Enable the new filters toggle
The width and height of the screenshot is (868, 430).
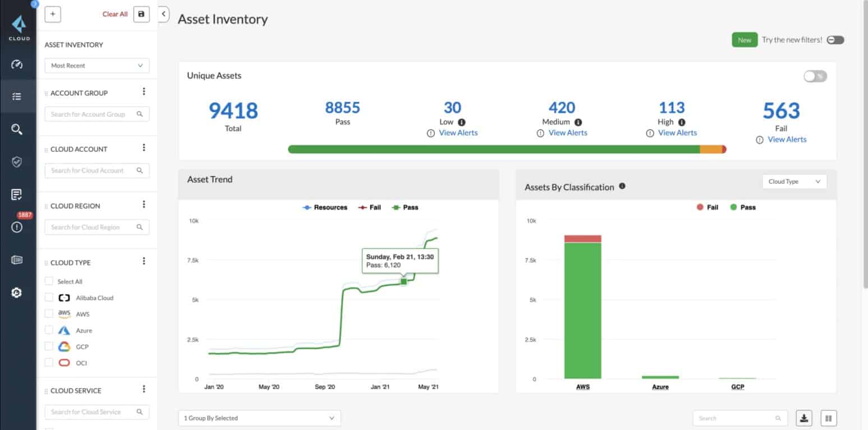[835, 40]
